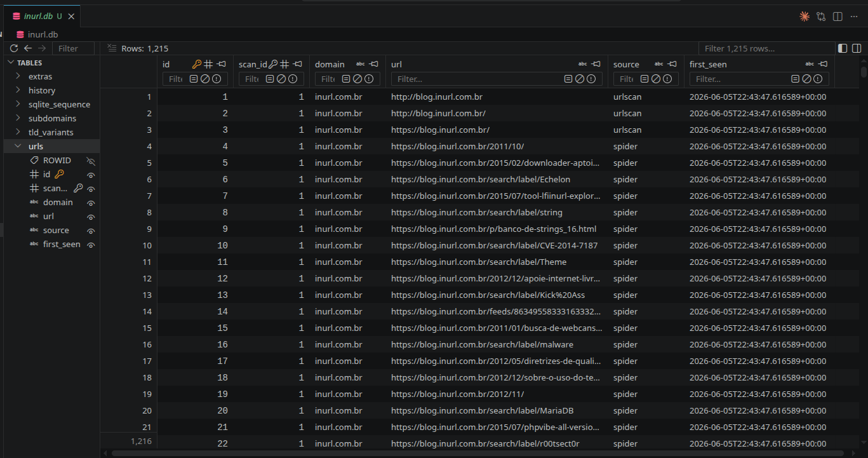868x458 pixels.
Task: Select the inurl.db editor tab
Action: 41,17
